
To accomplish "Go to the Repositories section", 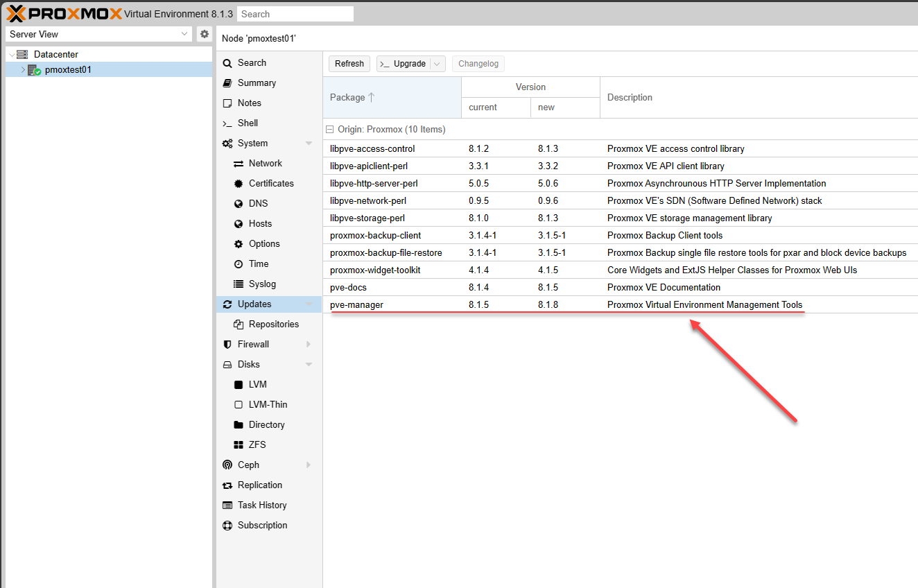I will coord(273,324).
